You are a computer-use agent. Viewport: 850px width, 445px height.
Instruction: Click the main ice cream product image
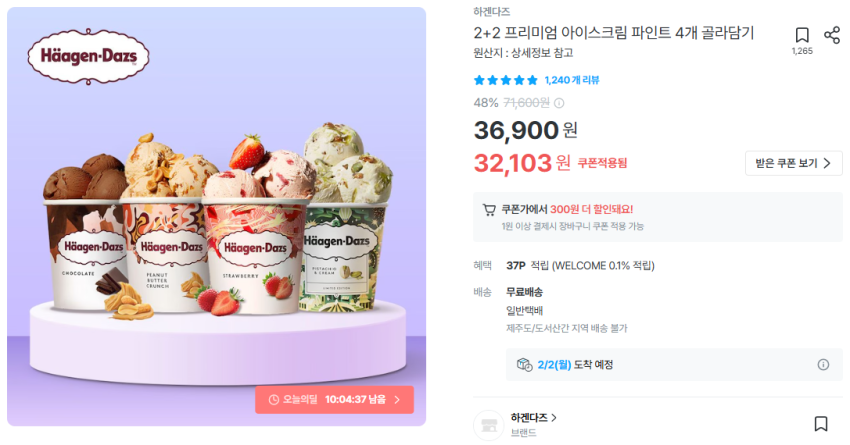216,216
